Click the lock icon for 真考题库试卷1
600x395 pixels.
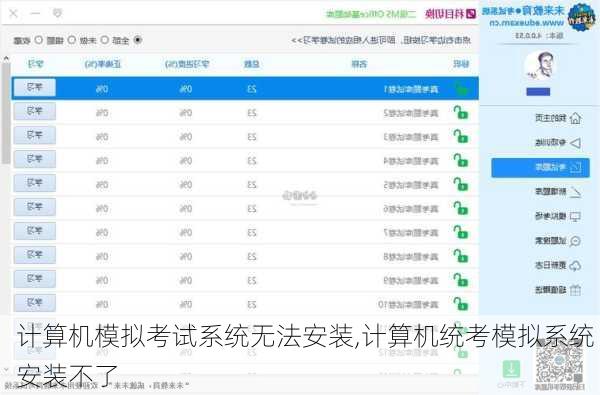461,89
